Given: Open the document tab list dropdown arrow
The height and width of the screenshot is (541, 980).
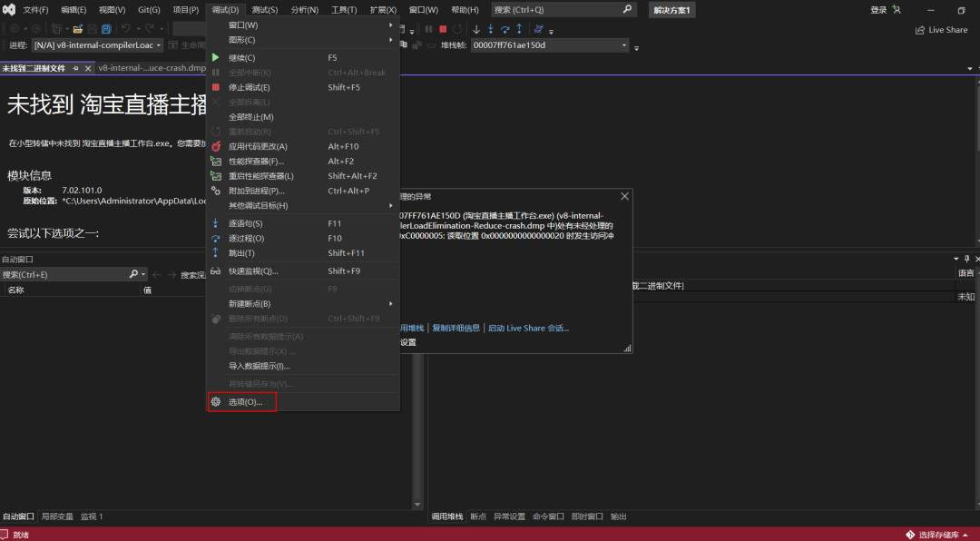Looking at the screenshot, I should pos(970,68).
